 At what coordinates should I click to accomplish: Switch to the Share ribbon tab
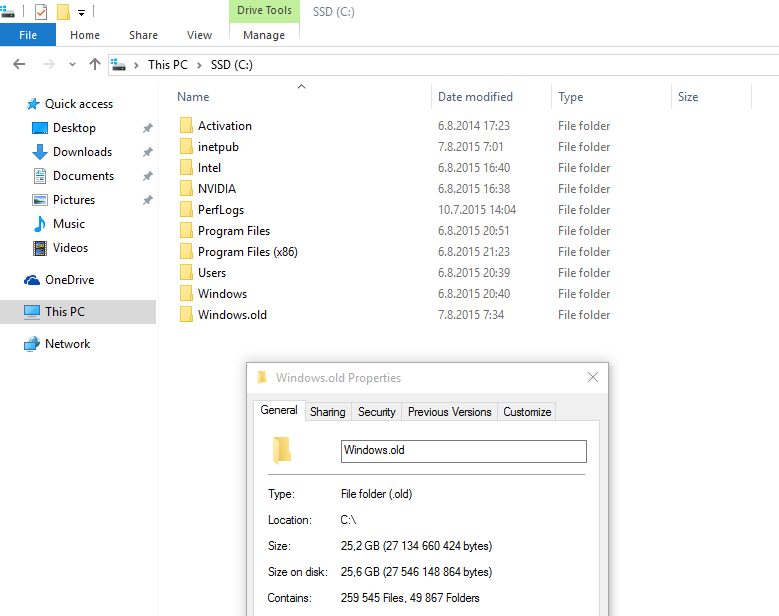144,35
